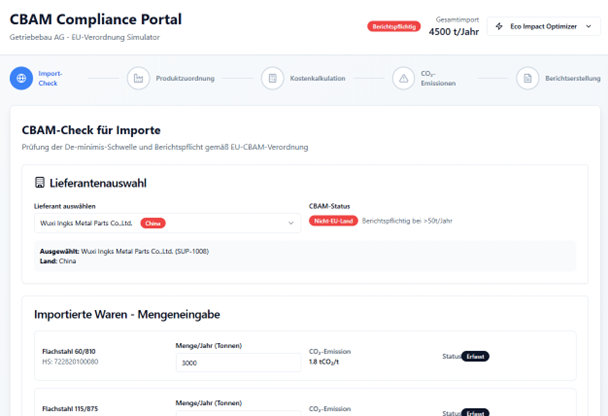Click the globe Import-Check step icon
The width and height of the screenshot is (608, 416).
point(20,78)
